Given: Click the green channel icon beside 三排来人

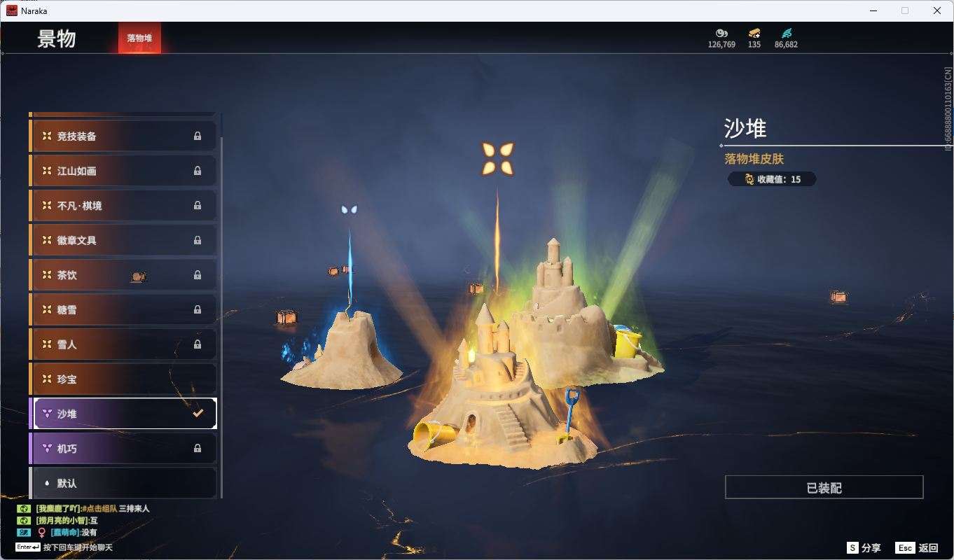Looking at the screenshot, I should pos(24,509).
